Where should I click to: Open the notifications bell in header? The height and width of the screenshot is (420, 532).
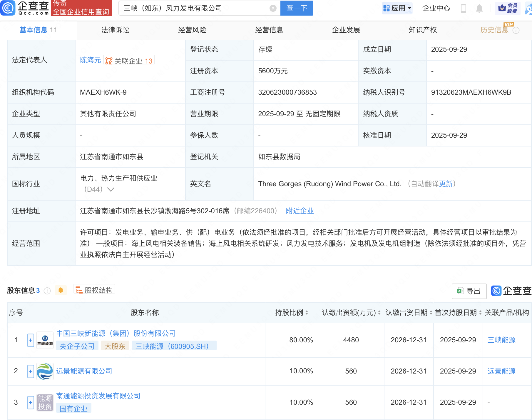click(x=479, y=9)
